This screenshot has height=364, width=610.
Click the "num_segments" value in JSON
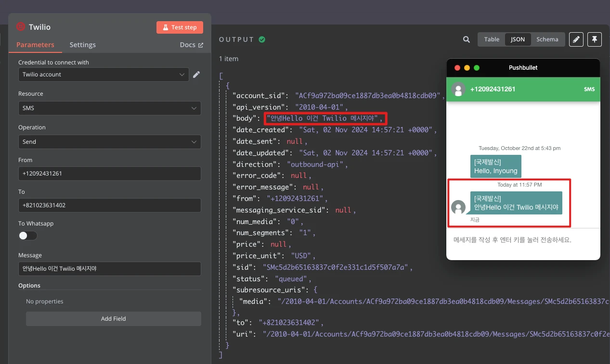click(305, 233)
